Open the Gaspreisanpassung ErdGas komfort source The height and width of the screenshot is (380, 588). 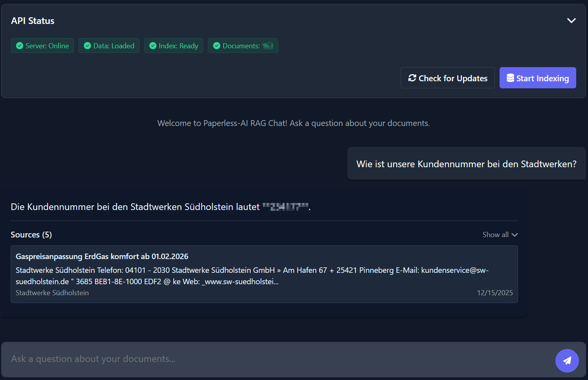(x=102, y=256)
